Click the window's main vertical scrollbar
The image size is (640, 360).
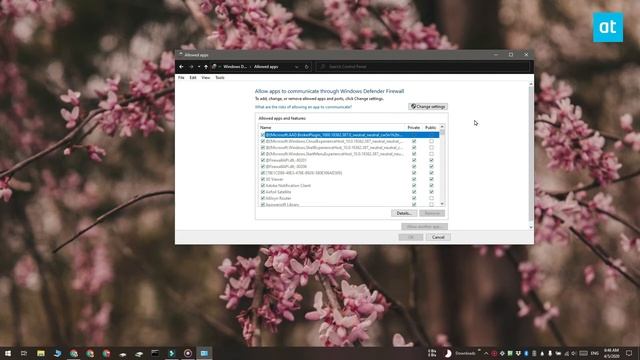531,155
